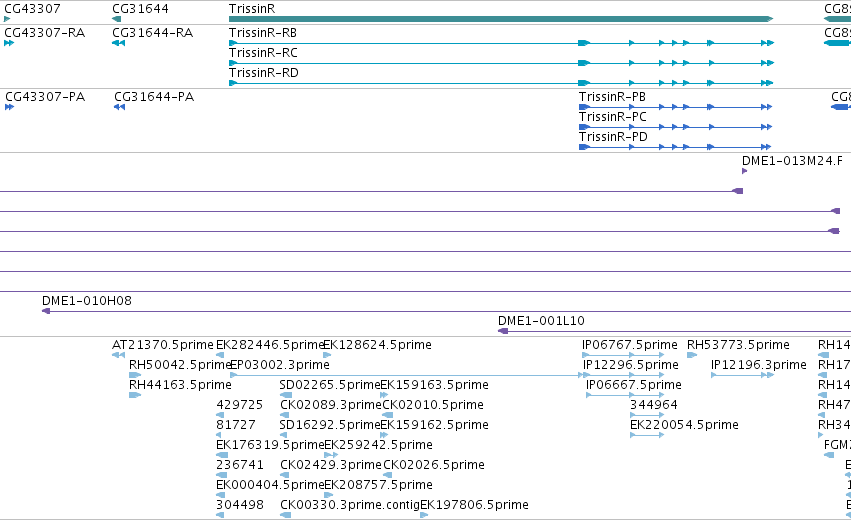Select the AT21370.5prime EST

click(163, 345)
